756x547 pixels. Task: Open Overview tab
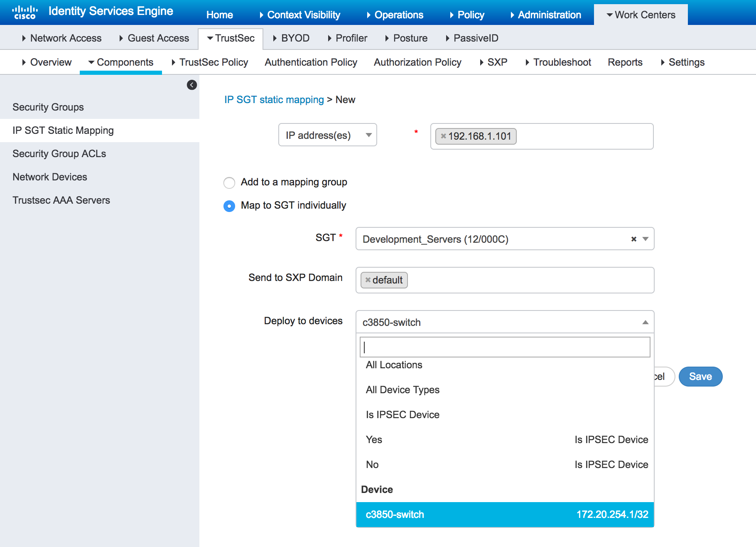click(x=47, y=62)
